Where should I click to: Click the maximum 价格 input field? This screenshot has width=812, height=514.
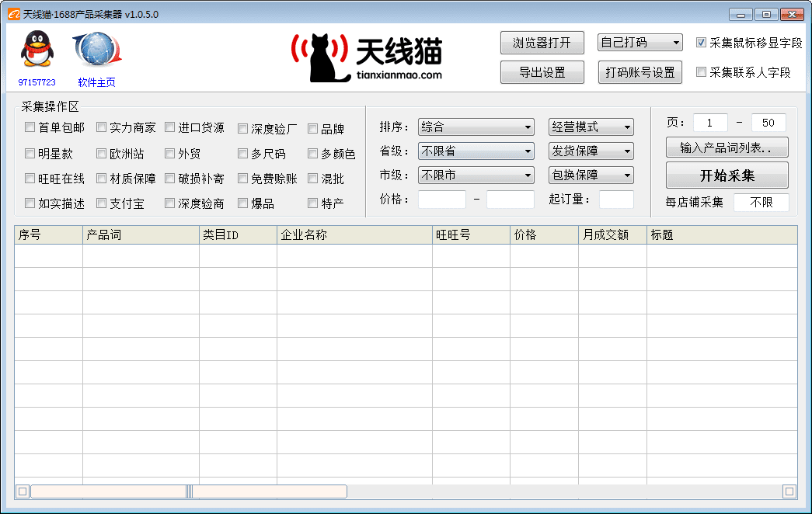[x=510, y=200]
